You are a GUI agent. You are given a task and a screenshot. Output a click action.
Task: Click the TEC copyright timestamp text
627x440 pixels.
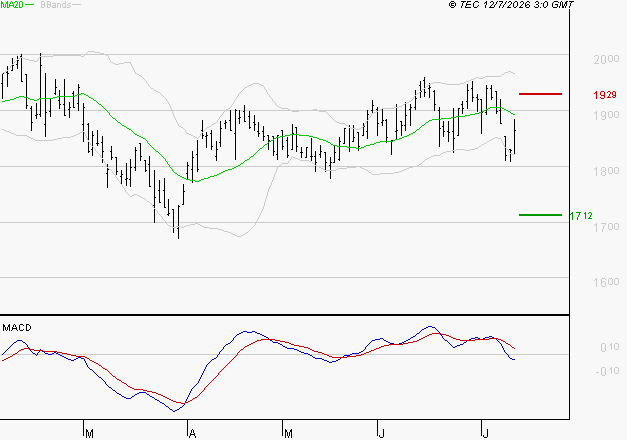click(x=511, y=5)
